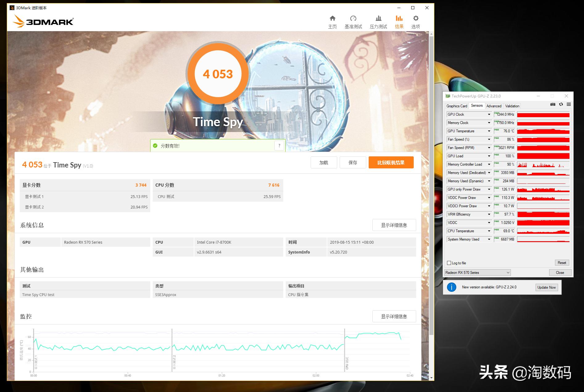The width and height of the screenshot is (584, 392).
Task: Open the GPU-Z hamburger menu icon
Action: [x=569, y=105]
